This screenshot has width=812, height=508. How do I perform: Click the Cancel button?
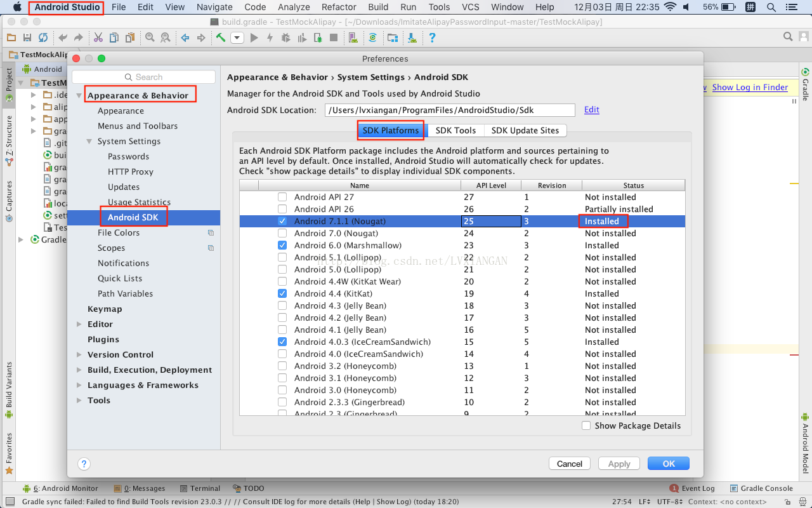[570, 464]
